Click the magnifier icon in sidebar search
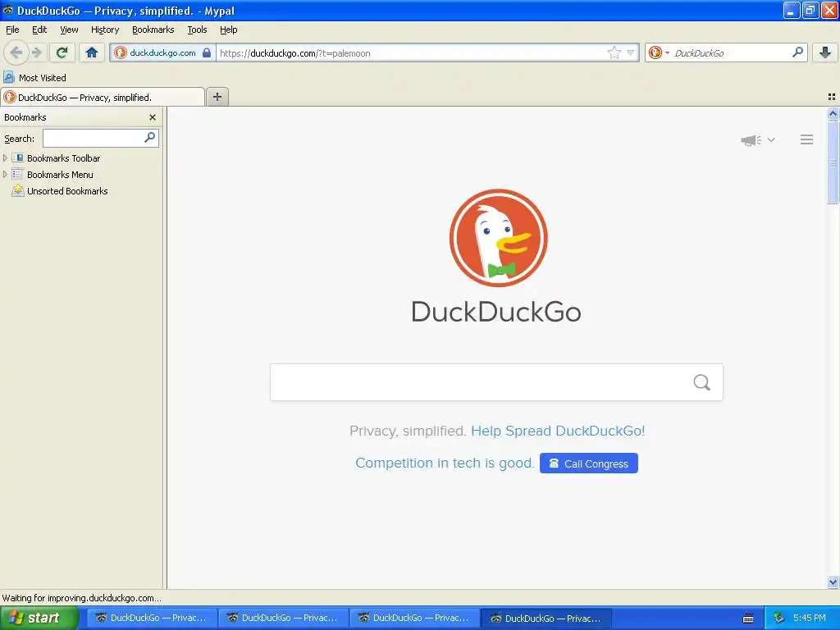Viewport: 840px width, 630px height. (150, 138)
